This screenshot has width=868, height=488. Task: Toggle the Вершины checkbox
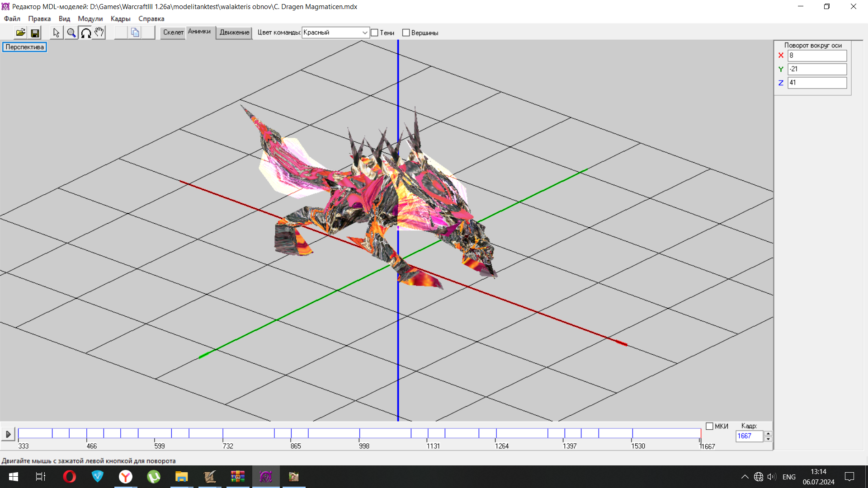tap(406, 33)
